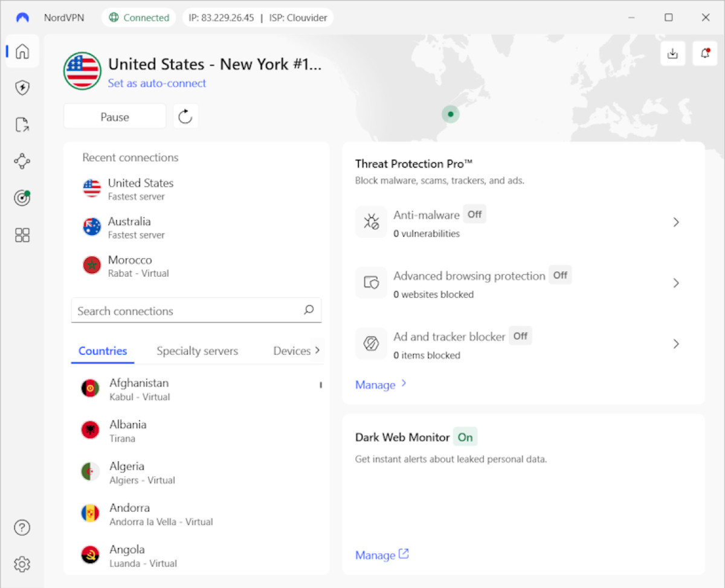Click the download icon at top right
The height and width of the screenshot is (588, 725).
(x=672, y=54)
